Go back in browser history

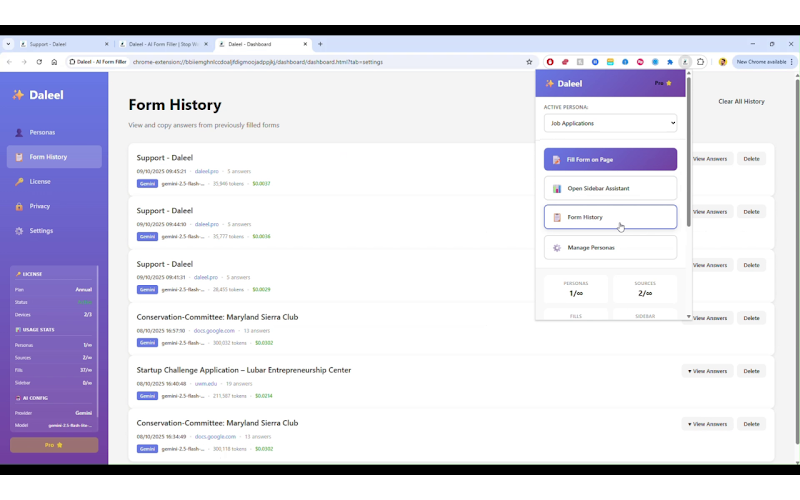10,62
